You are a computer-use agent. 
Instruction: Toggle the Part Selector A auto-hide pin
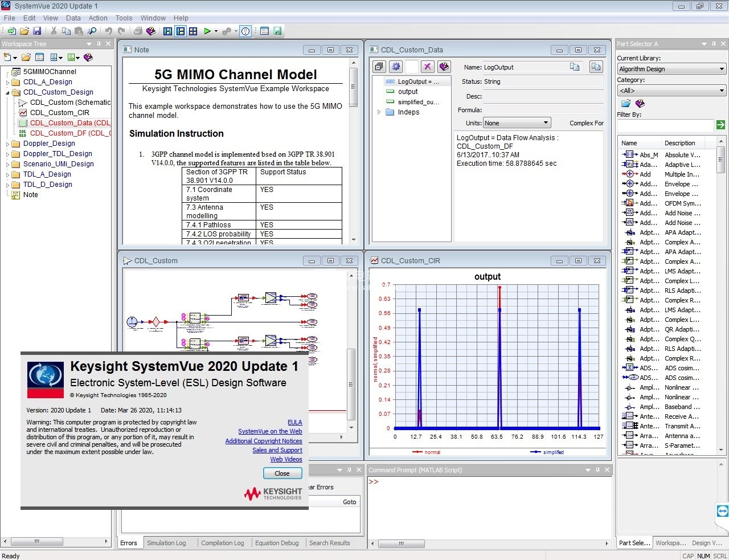(714, 44)
